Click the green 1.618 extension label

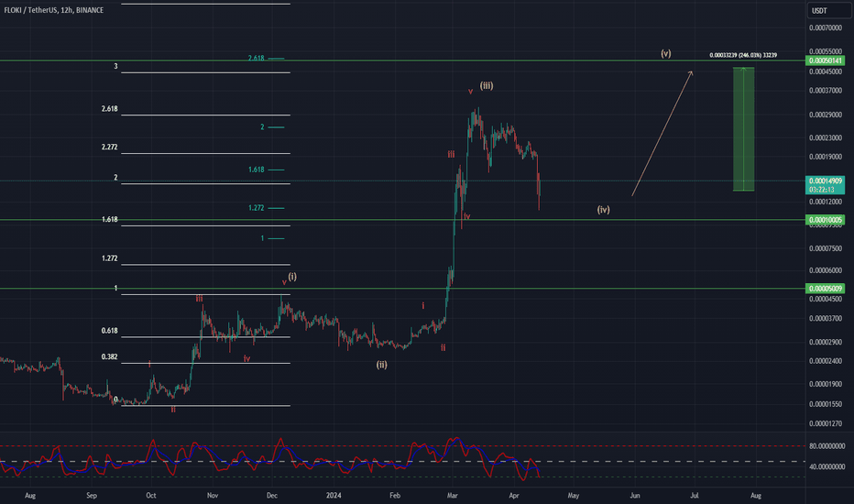pyautogui.click(x=256, y=170)
